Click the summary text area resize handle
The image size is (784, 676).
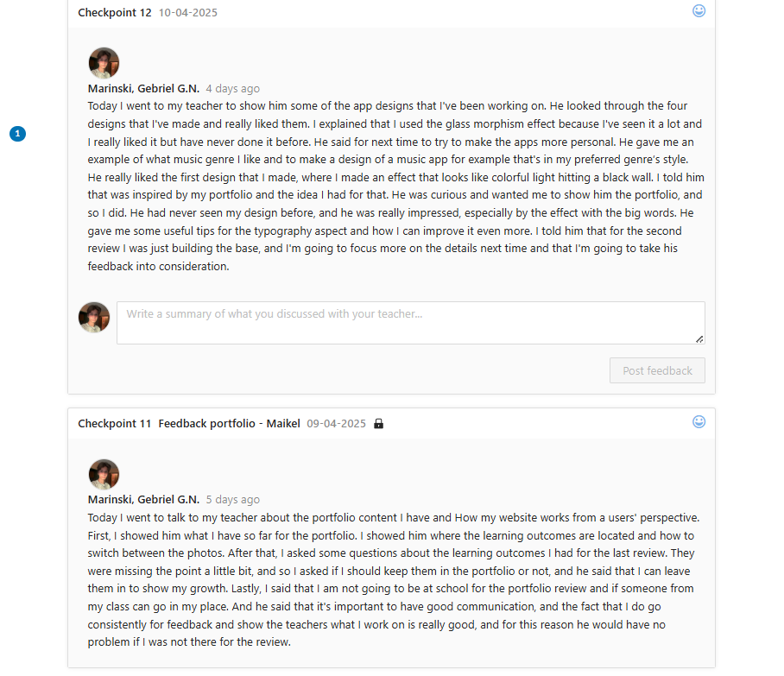(699, 339)
